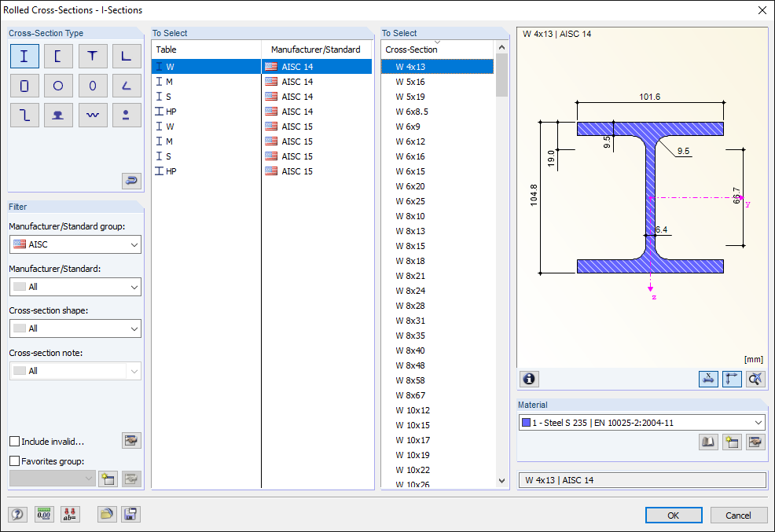
Task: Select the corrugated sheet section type icon
Action: click(x=93, y=115)
